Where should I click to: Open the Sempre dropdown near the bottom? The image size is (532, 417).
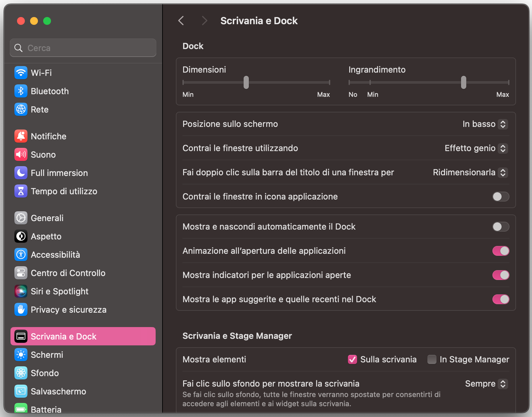486,384
